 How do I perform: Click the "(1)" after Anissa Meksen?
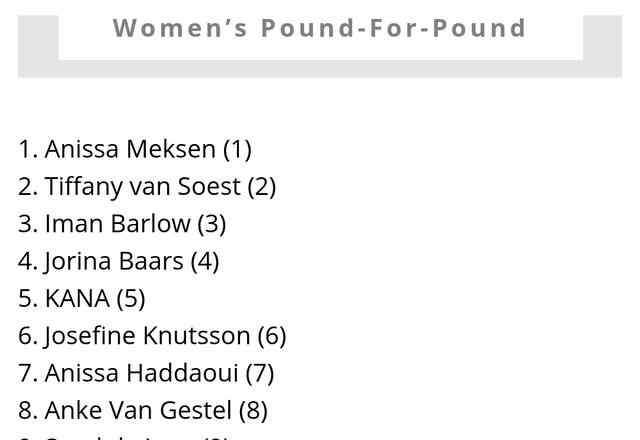(237, 149)
